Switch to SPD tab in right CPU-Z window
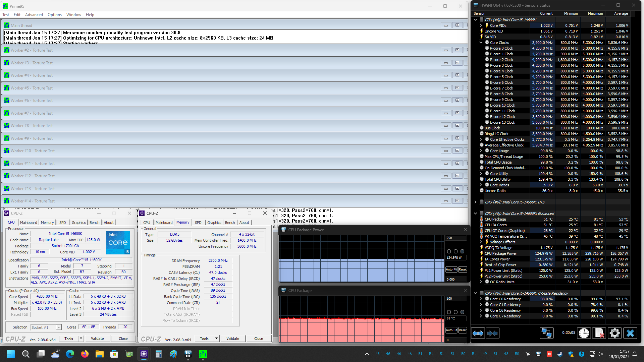 [198, 223]
